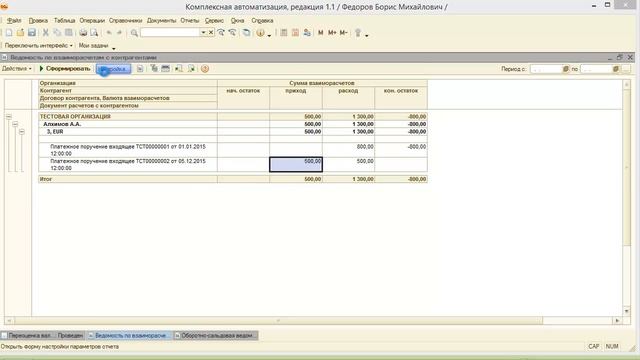Click period selection ellipsis button
The height and width of the screenshot is (360, 640).
(x=626, y=69)
